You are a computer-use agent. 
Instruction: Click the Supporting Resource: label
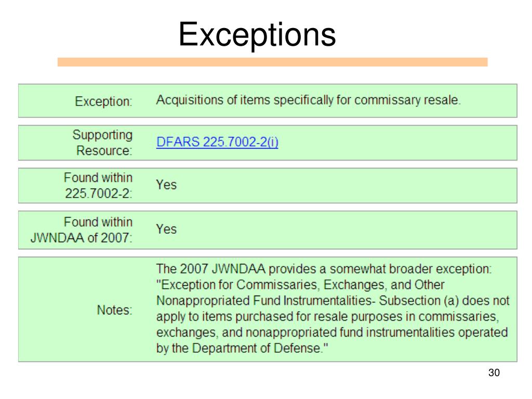pos(102,142)
